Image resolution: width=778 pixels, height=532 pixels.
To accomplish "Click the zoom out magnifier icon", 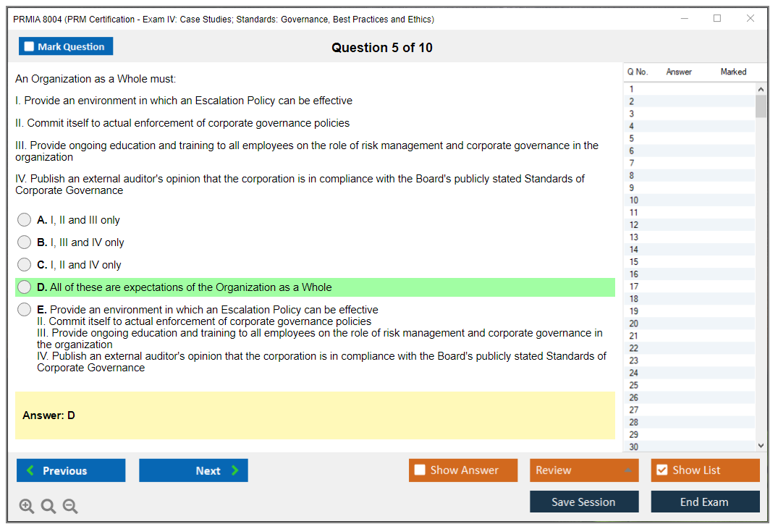I will pos(70,506).
